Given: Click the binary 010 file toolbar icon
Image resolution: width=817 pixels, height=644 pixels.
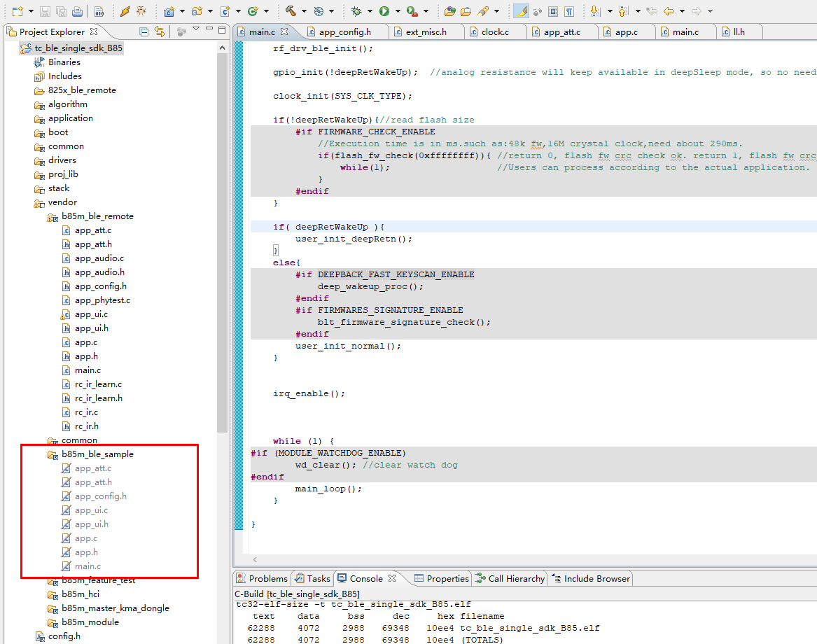Looking at the screenshot, I should tap(99, 11).
